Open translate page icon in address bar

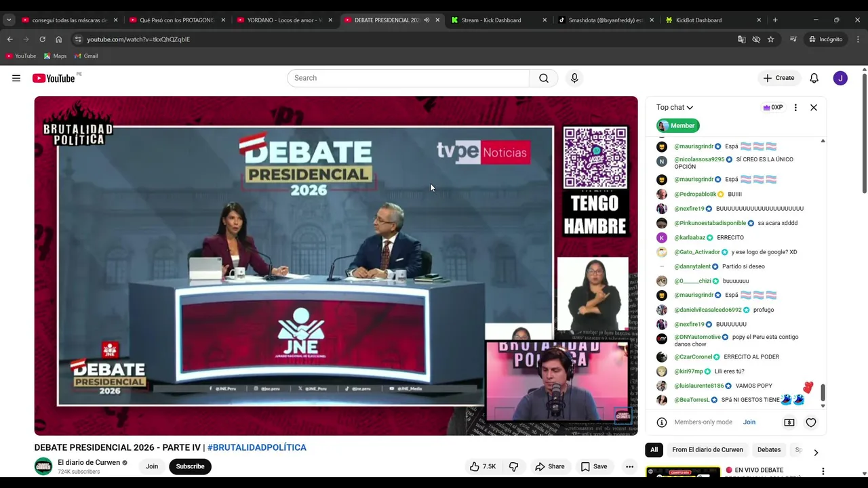[x=741, y=39]
